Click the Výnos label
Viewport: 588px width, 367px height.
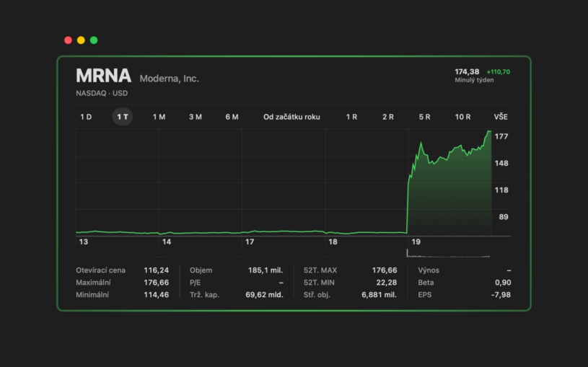point(429,270)
